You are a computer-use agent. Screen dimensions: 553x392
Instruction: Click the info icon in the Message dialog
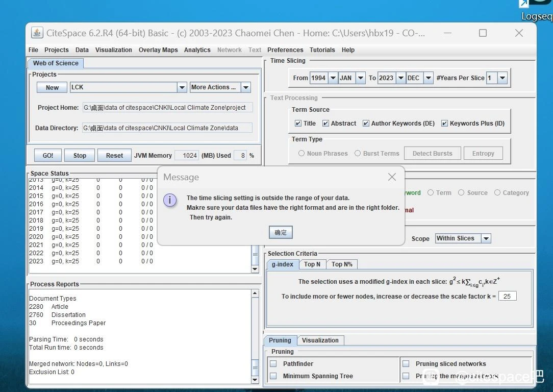pos(170,200)
